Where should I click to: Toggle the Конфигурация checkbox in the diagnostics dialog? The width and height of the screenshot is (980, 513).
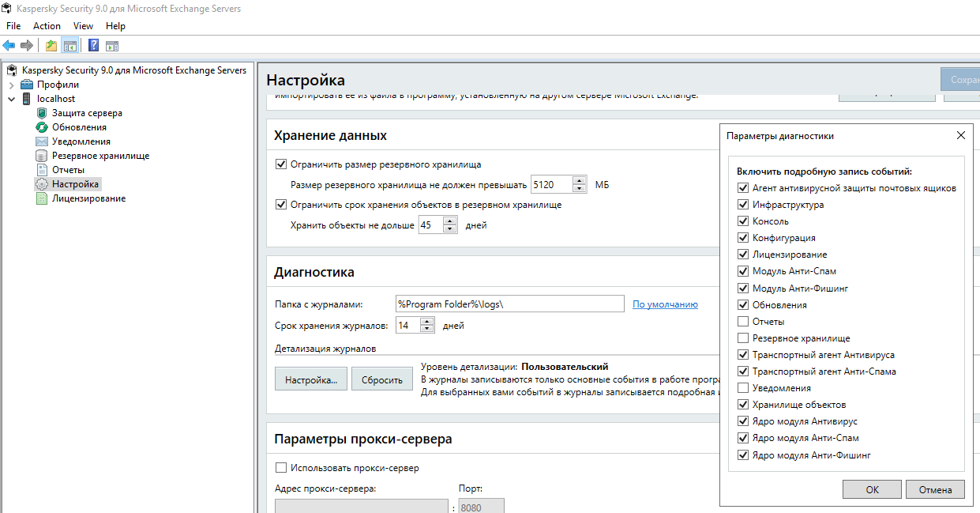(743, 238)
